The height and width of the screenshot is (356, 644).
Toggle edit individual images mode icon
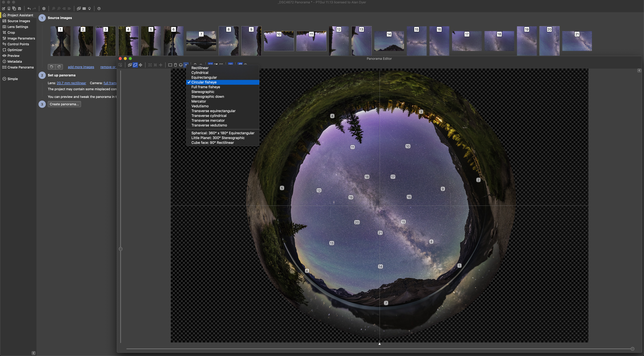[130, 65]
